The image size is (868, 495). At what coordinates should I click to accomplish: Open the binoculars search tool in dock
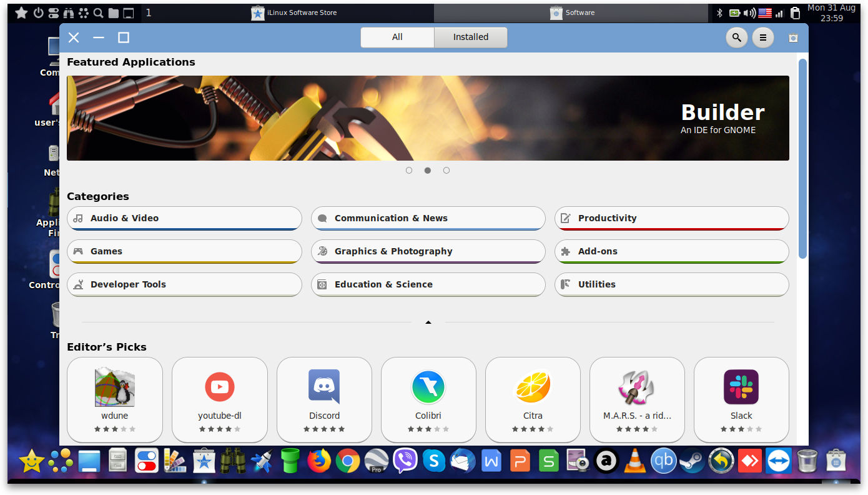(232, 462)
